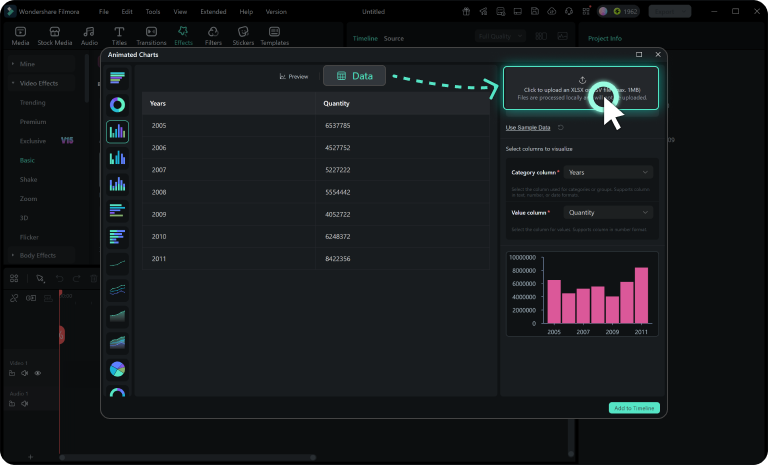
Task: Switch to the Data tab
Action: tap(355, 76)
